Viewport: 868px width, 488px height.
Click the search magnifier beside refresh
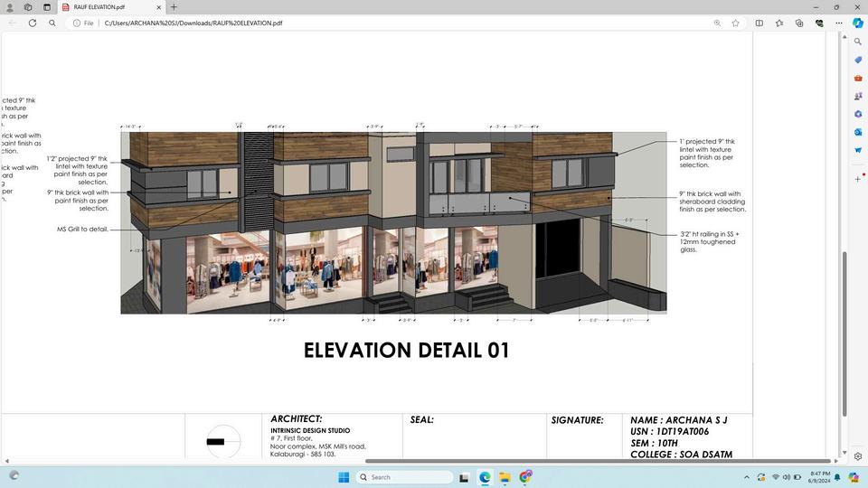(x=52, y=23)
